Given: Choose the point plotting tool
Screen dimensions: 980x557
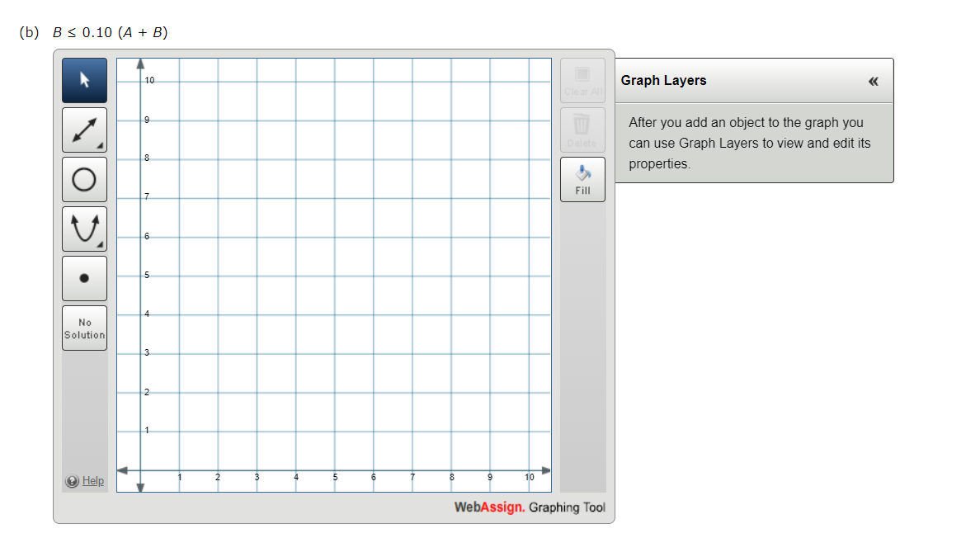Looking at the screenshot, I should 84,277.
